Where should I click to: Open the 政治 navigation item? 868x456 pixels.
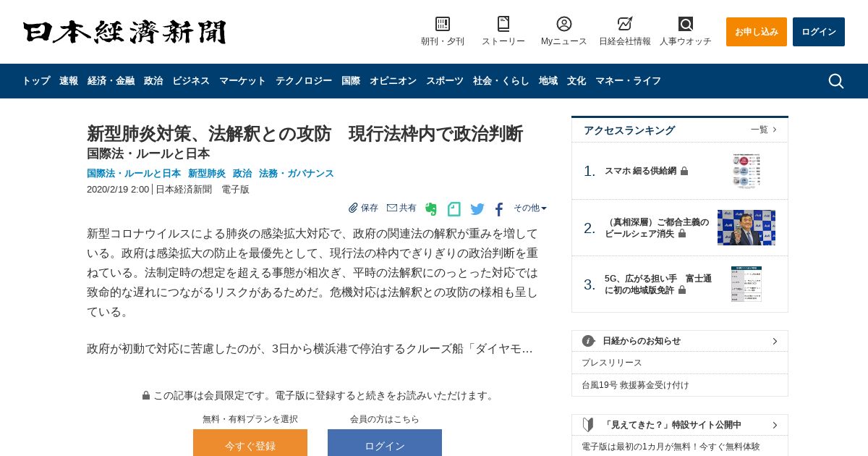[x=153, y=81]
